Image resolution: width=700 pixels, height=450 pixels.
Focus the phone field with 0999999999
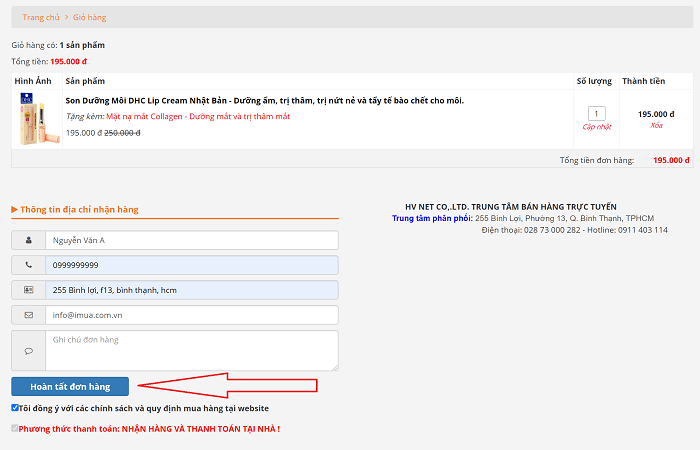[x=192, y=265]
